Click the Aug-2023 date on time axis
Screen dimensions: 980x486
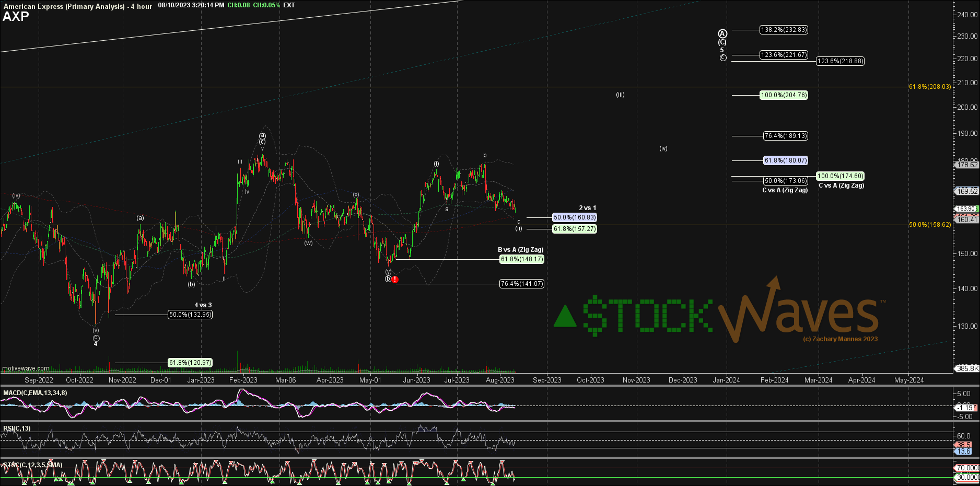(500, 380)
